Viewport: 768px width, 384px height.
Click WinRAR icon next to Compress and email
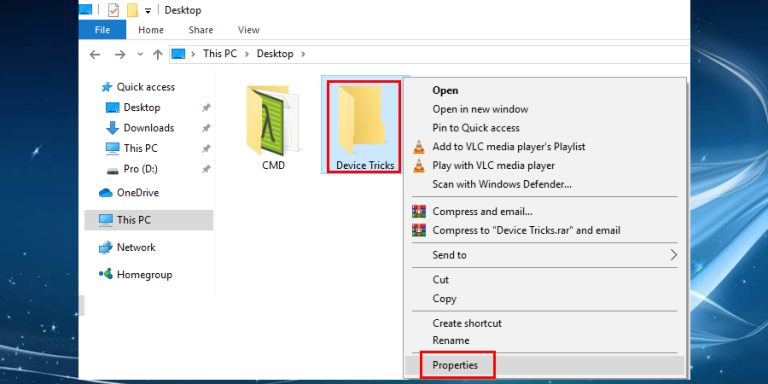(x=419, y=212)
